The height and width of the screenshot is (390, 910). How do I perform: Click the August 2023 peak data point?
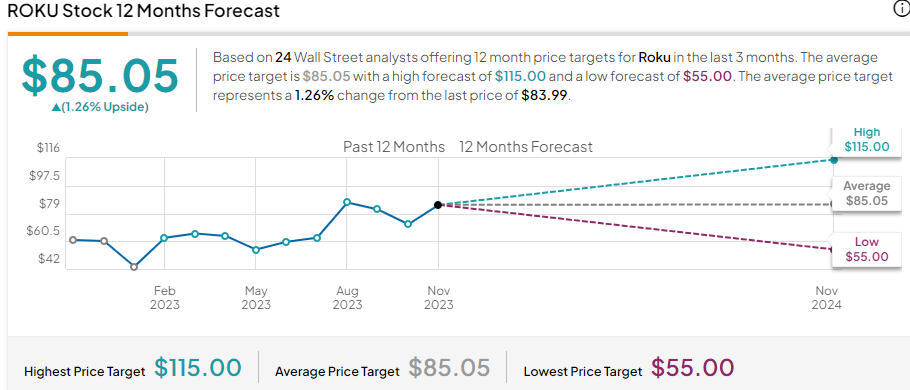346,202
